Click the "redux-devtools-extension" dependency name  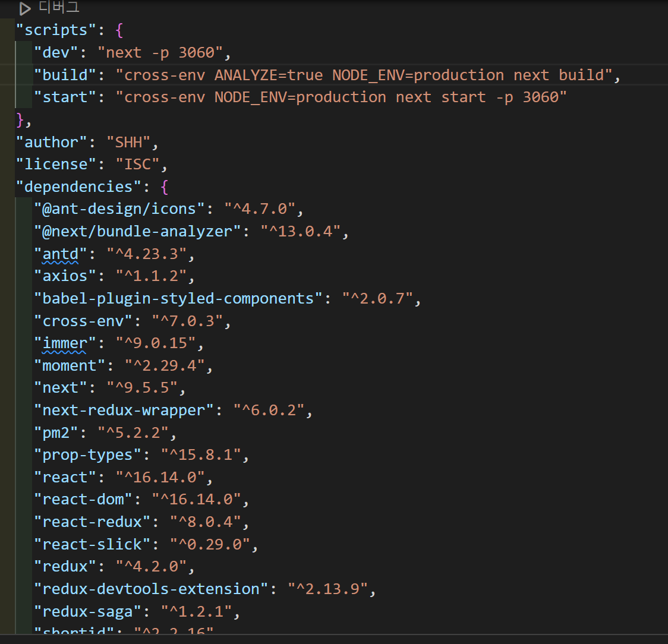[x=151, y=589]
